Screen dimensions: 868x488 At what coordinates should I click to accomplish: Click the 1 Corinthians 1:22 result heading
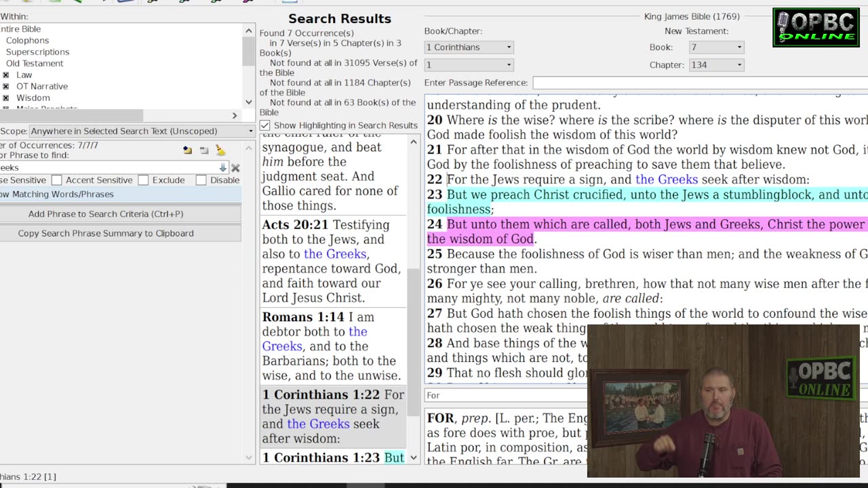[x=322, y=394]
